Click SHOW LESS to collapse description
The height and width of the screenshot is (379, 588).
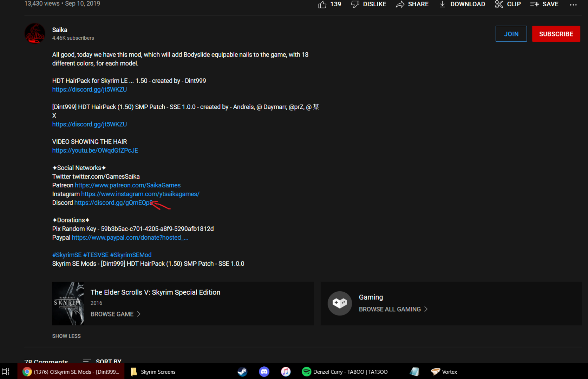click(66, 336)
